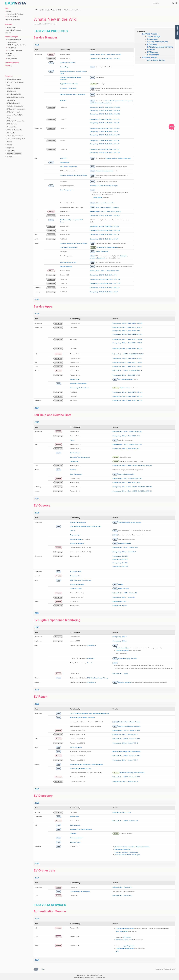Click the EasyVista logo

pyautogui.click(x=16, y=3)
